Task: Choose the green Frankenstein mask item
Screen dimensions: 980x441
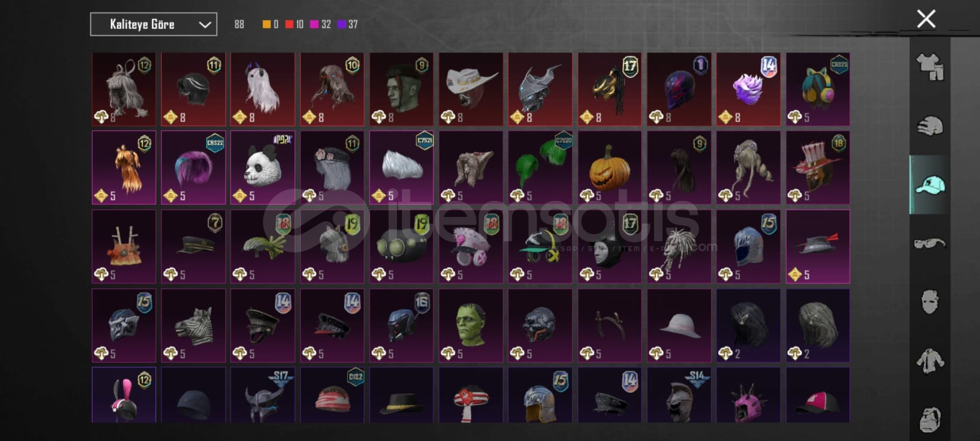Action: coord(471,325)
